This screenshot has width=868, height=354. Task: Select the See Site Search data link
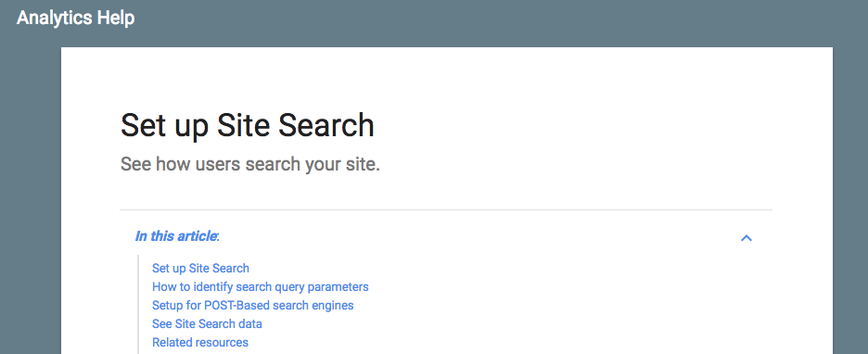(x=207, y=323)
